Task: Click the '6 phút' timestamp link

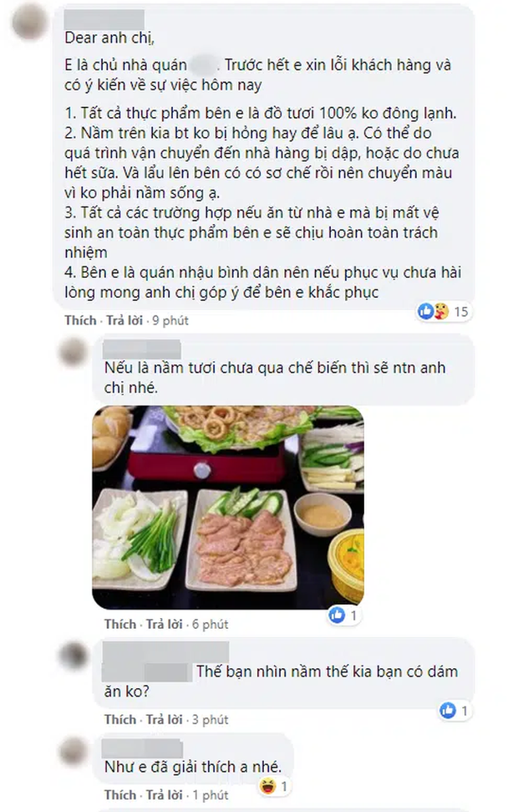Action: pos(210,624)
